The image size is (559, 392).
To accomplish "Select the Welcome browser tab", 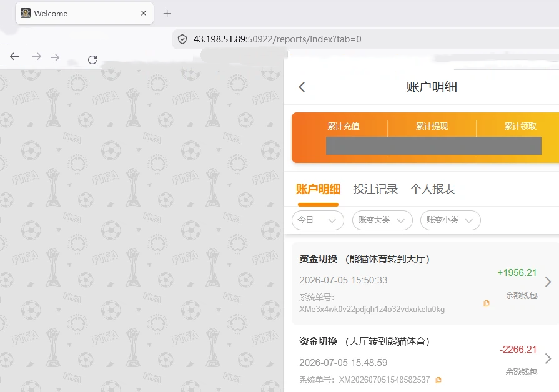I will [x=84, y=13].
